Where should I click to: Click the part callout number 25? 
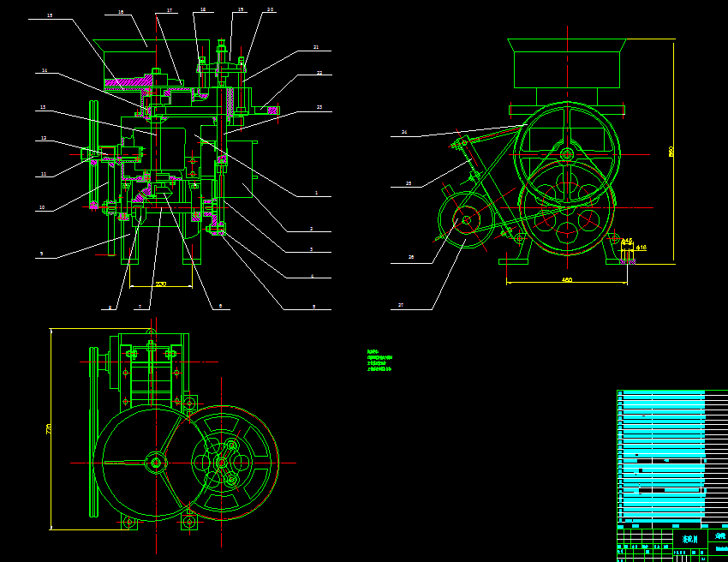pos(409,183)
